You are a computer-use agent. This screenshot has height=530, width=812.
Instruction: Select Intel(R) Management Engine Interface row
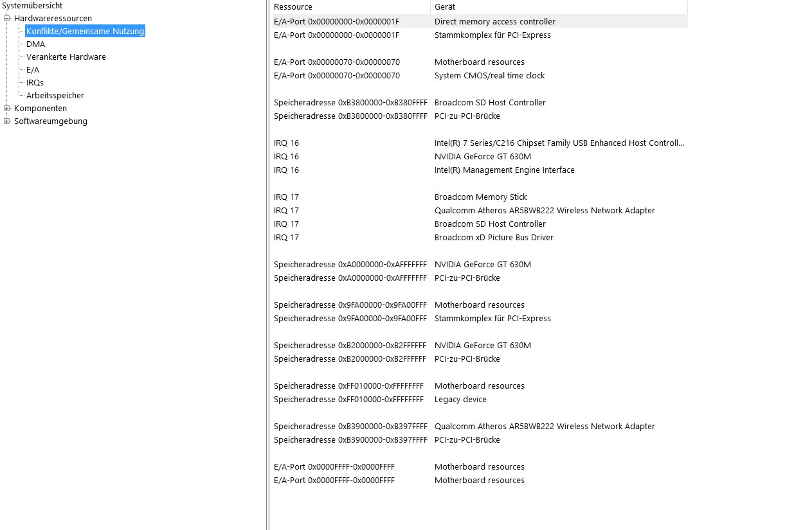tap(480, 170)
